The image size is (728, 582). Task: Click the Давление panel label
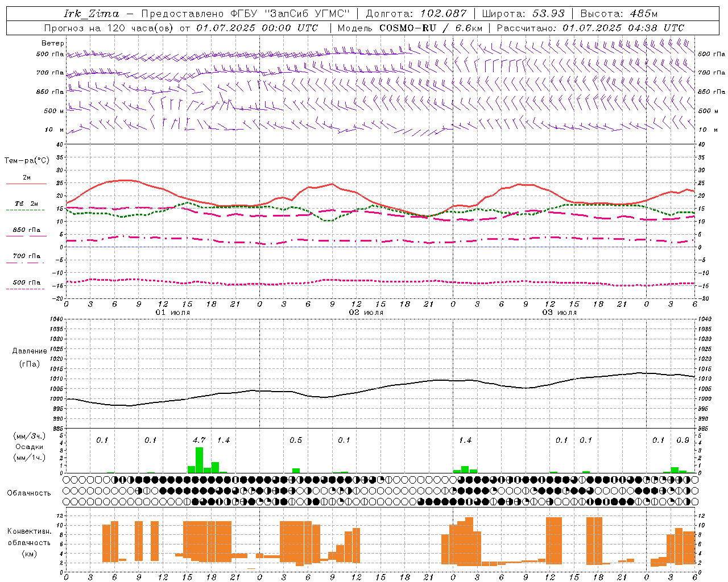coord(30,351)
